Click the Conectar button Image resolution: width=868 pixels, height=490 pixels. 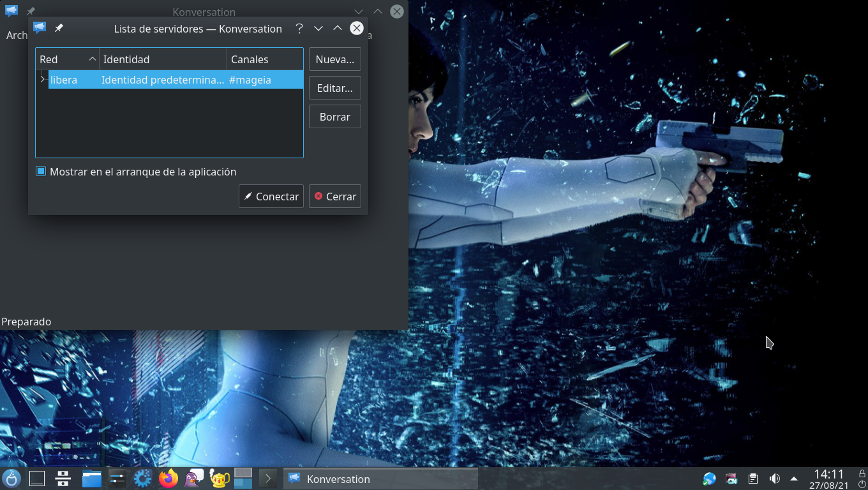(271, 197)
